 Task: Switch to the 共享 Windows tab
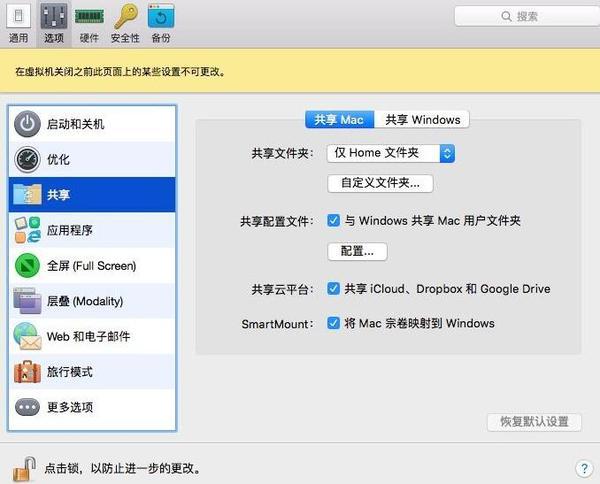(422, 119)
